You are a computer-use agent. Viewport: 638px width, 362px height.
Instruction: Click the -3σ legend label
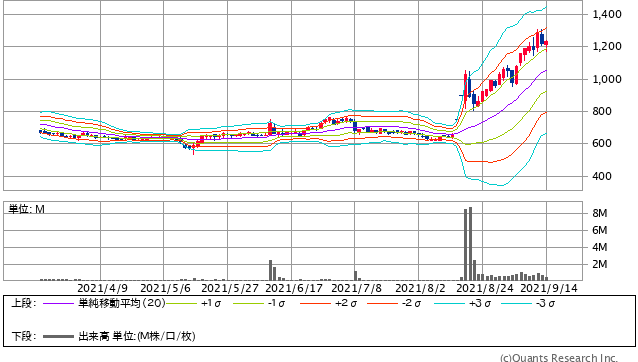(x=546, y=303)
